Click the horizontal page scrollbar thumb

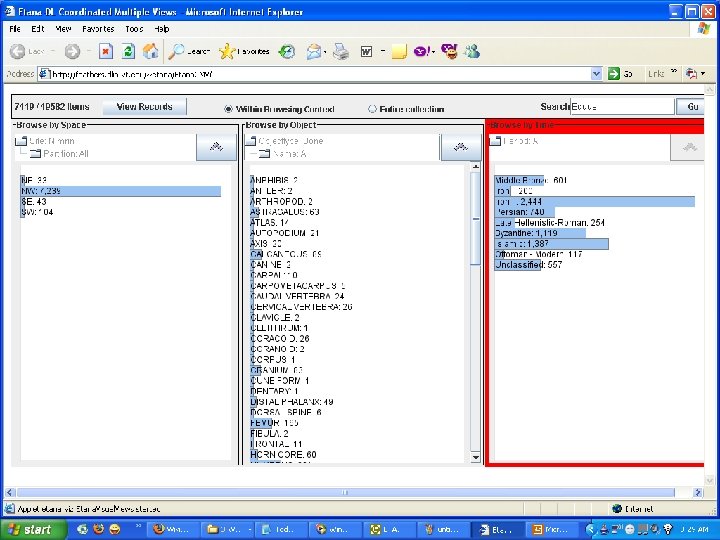click(345, 492)
